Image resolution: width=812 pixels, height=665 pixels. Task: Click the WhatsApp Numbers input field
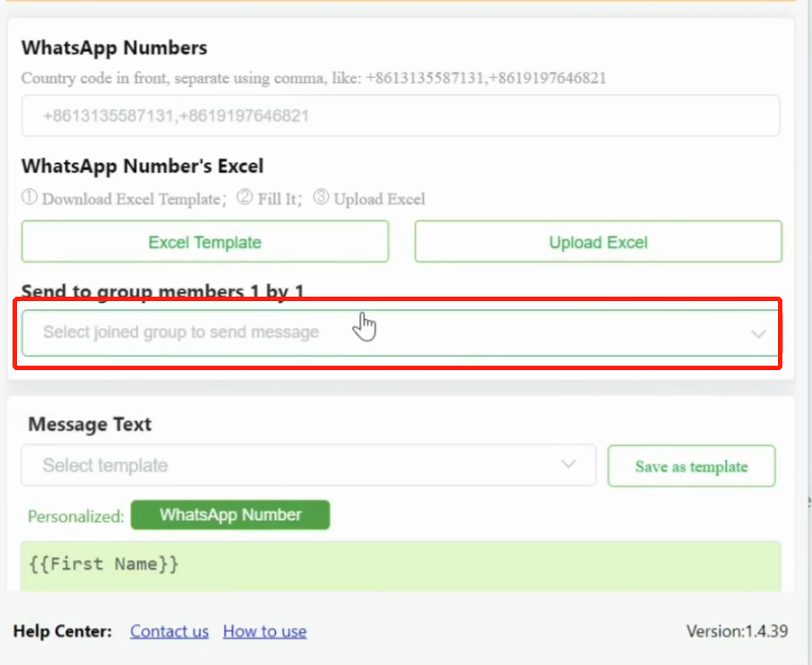401,116
